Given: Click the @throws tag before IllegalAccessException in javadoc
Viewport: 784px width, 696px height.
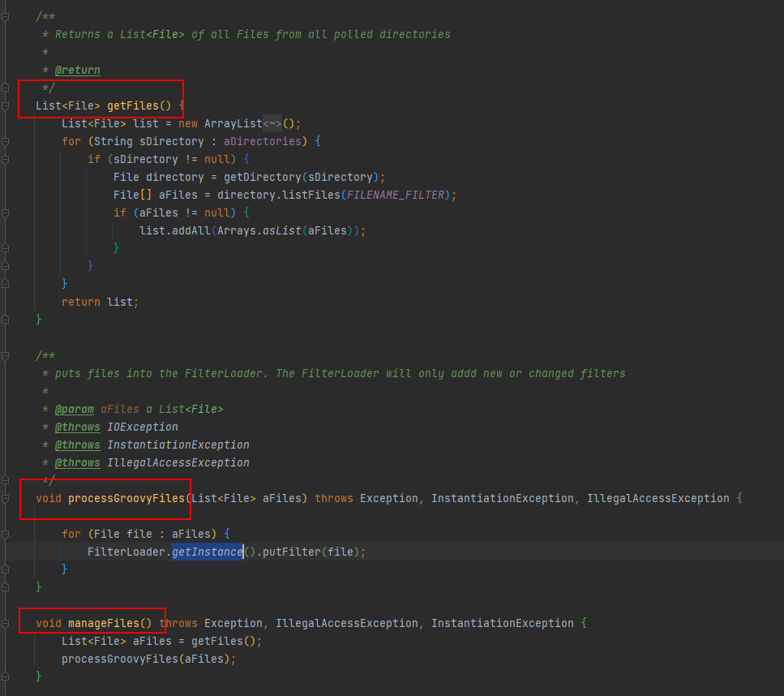Looking at the screenshot, I should point(78,463).
